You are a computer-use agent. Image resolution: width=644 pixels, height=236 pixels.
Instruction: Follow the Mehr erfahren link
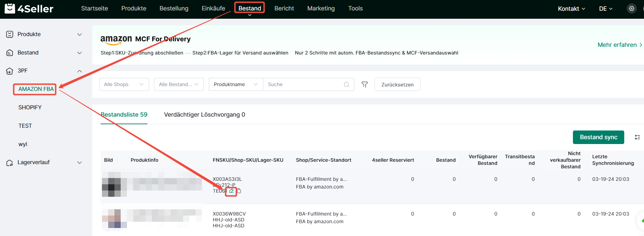[620, 45]
